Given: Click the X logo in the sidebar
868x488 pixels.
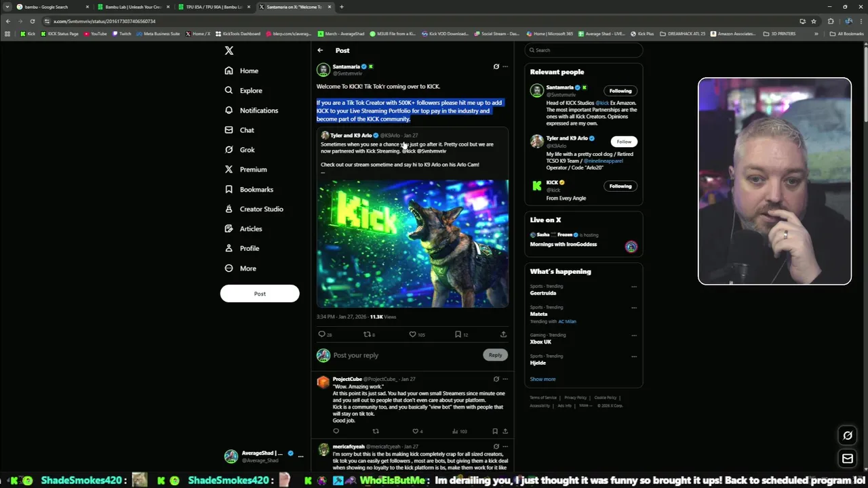Looking at the screenshot, I should coord(229,50).
